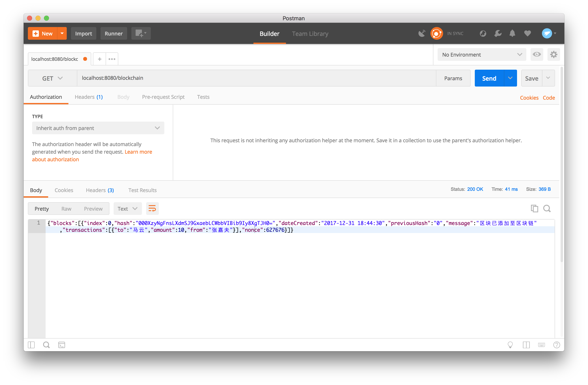Copy response to clipboard icon
The image size is (588, 385).
[534, 209]
